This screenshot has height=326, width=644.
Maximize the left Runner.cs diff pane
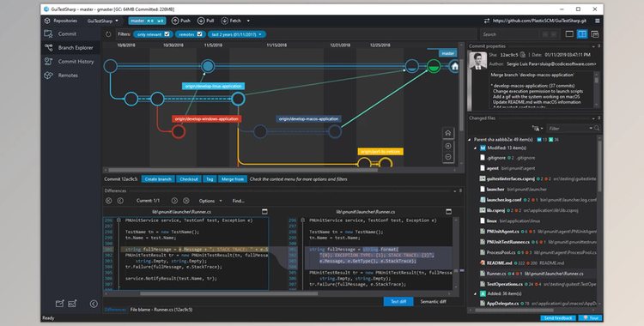(x=265, y=211)
